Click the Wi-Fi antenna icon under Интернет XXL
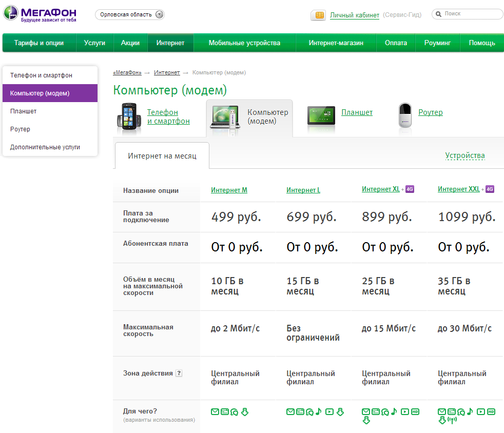504x433 pixels. (452, 421)
